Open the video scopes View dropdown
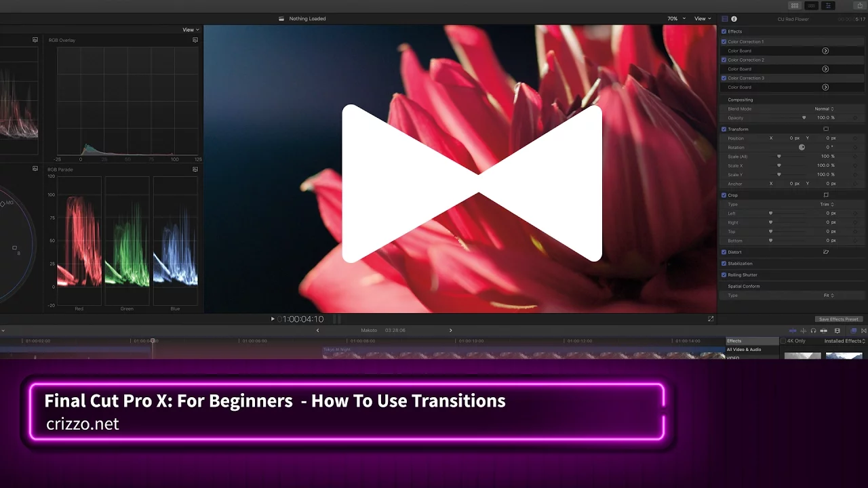This screenshot has width=868, height=488. tap(191, 30)
